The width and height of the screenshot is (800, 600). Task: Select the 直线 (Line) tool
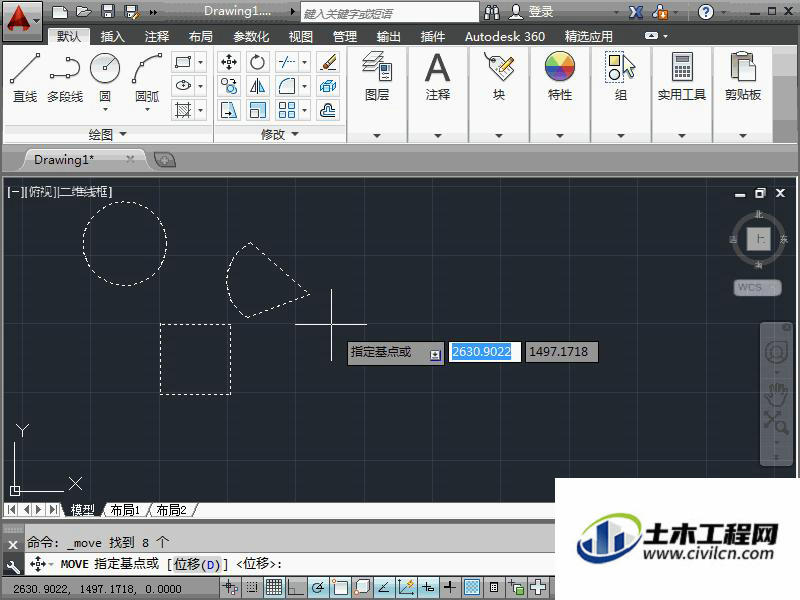(x=24, y=77)
